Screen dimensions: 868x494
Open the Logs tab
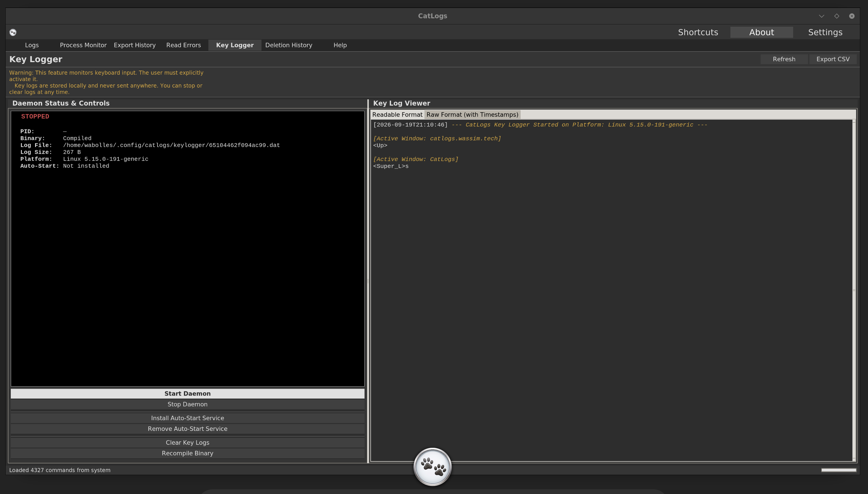click(32, 45)
